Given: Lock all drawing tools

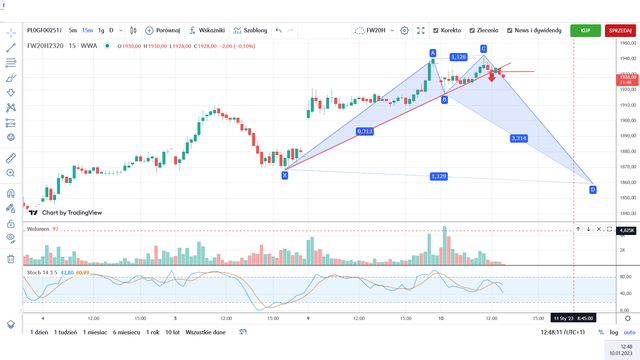Looking at the screenshot, I should (11, 224).
